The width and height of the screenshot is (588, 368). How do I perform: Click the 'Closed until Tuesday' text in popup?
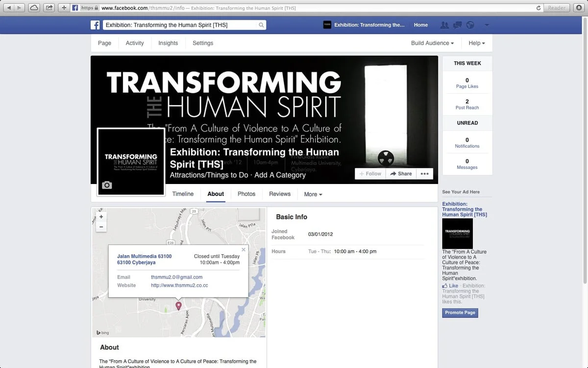(217, 256)
